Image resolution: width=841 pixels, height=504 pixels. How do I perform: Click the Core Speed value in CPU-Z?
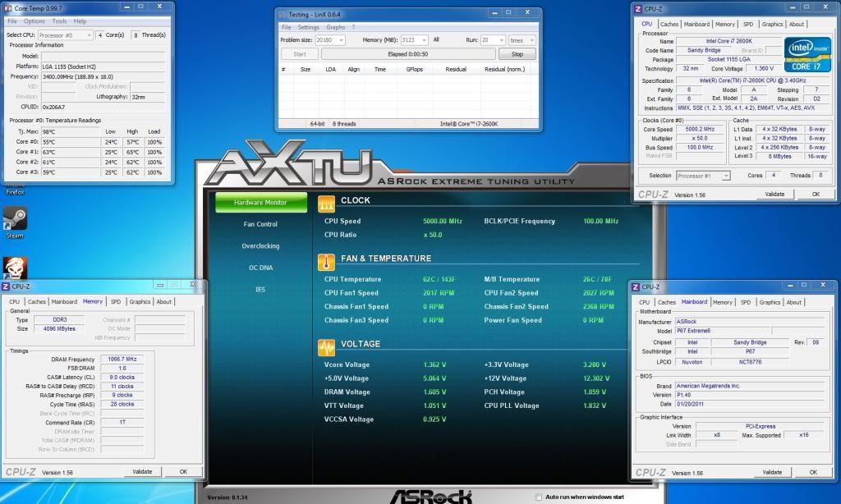click(700, 129)
